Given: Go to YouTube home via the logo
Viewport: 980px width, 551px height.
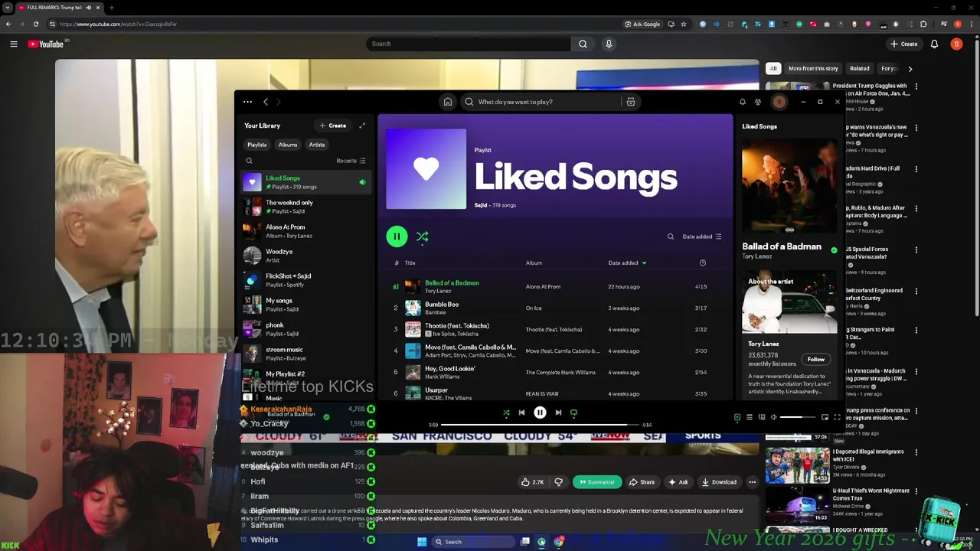Looking at the screenshot, I should coord(47,44).
